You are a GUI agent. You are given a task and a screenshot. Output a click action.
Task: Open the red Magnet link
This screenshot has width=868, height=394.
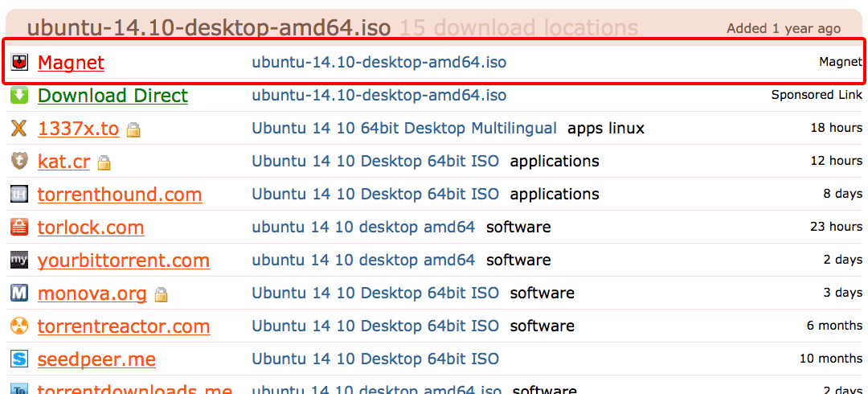coord(71,63)
